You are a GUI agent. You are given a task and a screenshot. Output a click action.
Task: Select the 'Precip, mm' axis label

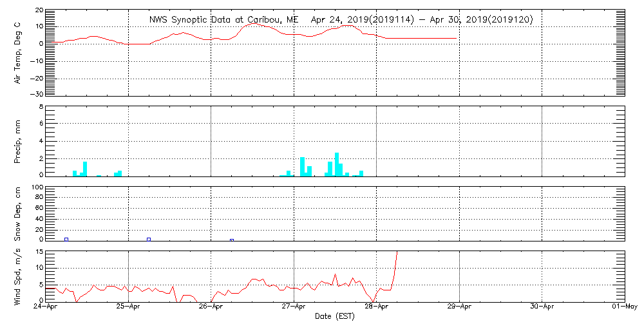click(x=17, y=140)
